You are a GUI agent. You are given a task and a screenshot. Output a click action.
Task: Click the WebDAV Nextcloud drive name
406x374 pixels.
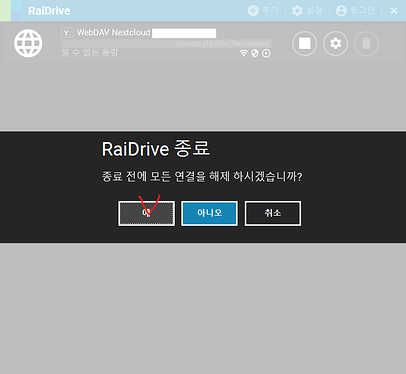coord(113,33)
